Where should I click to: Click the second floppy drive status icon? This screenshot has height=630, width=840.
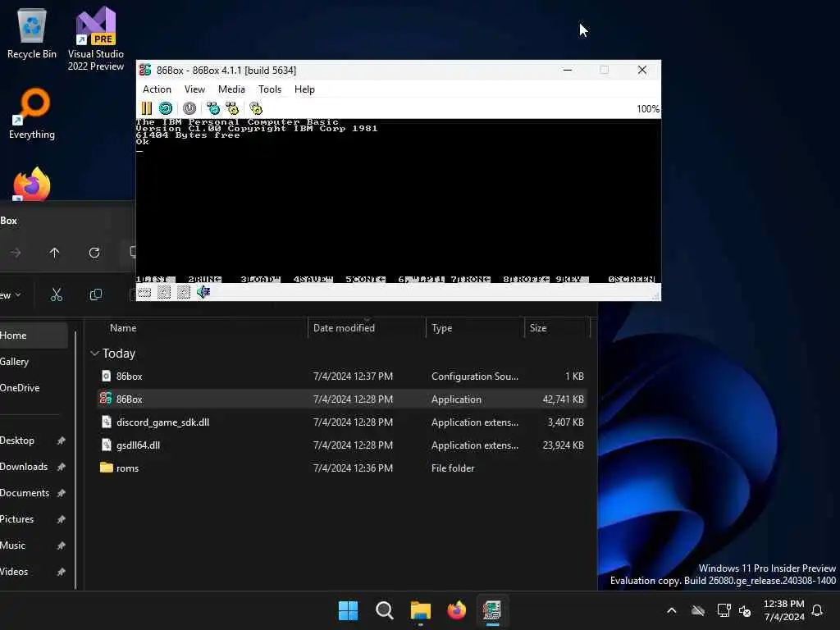183,292
